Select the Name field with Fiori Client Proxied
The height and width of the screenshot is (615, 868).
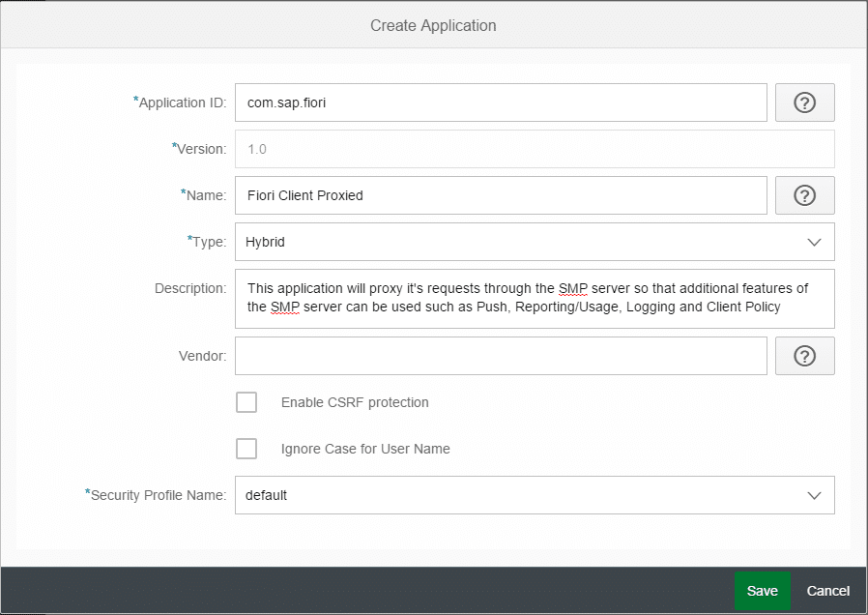pos(501,195)
